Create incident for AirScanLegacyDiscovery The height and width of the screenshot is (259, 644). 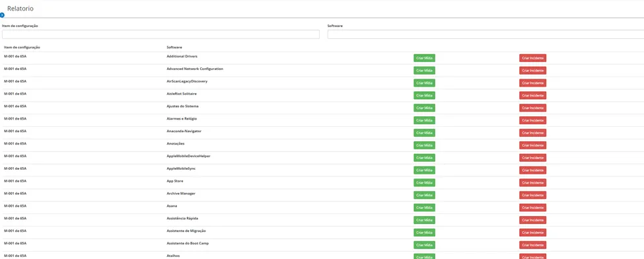[x=532, y=83]
